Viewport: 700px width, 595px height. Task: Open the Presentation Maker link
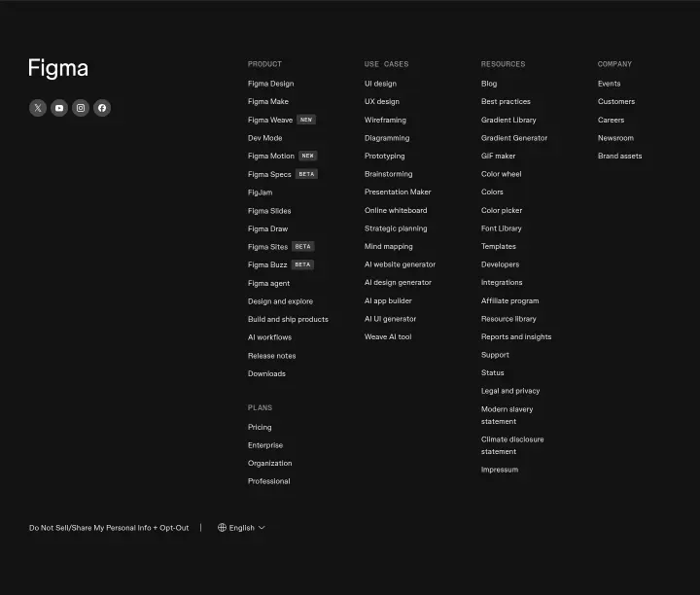coord(398,192)
